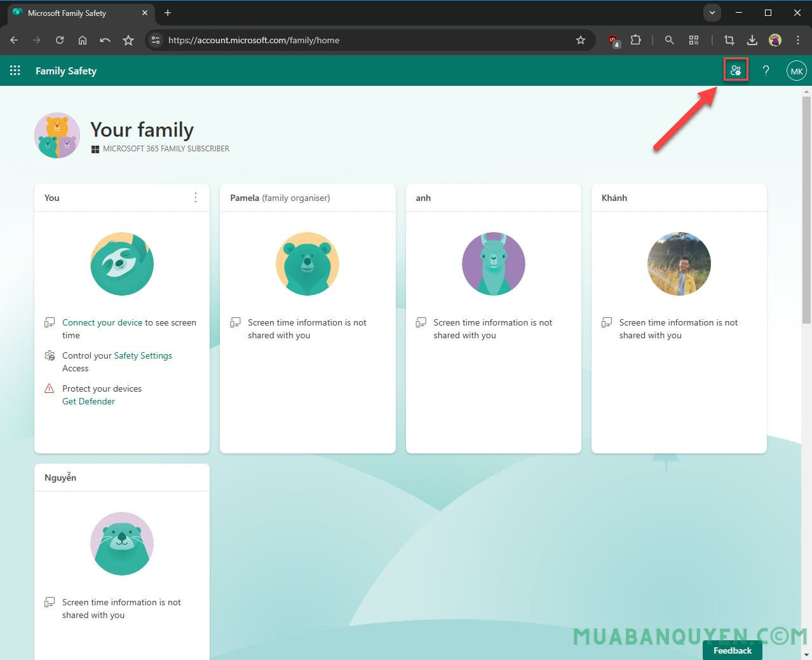Select your sloth avatar on You card
The image size is (812, 660).
[x=122, y=264]
